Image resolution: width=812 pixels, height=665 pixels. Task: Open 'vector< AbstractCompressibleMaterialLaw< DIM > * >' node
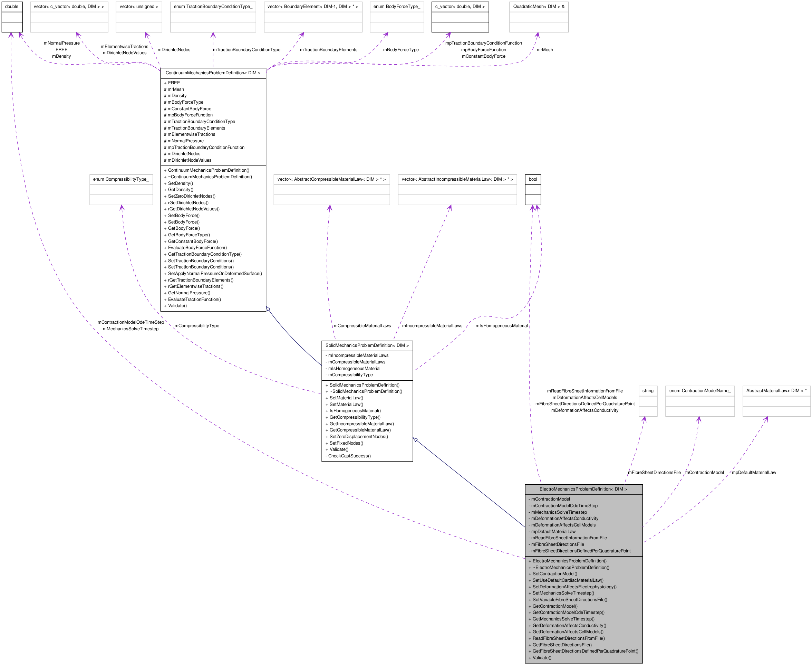point(331,190)
